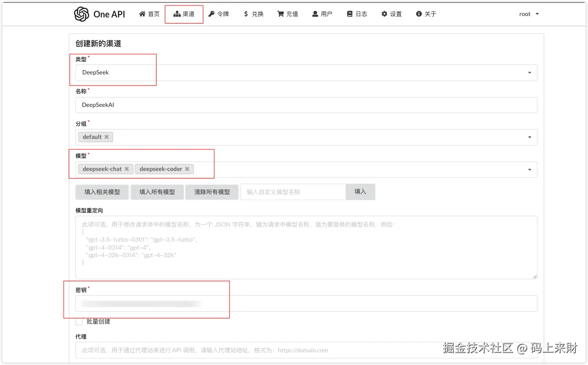Viewport: 588px width, 365px height.
Task: Go to the 用户 users page
Action: coord(322,14)
